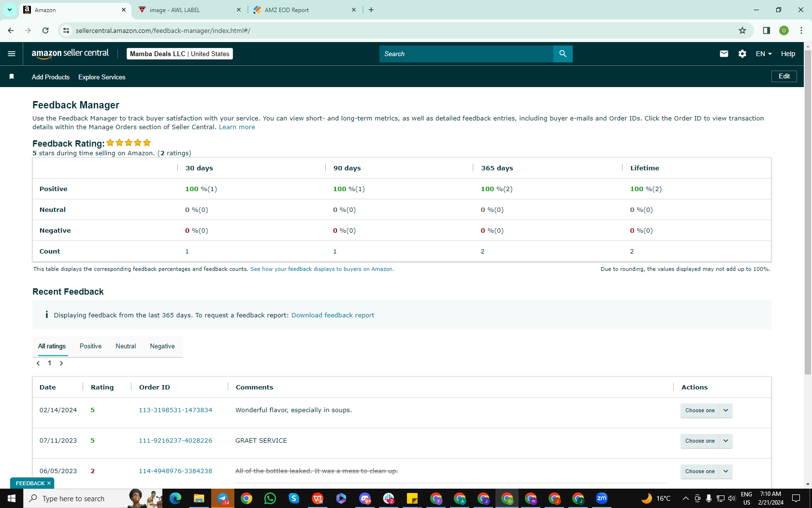This screenshot has width=812, height=508.
Task: Open Telegram from the taskbar
Action: [223, 498]
